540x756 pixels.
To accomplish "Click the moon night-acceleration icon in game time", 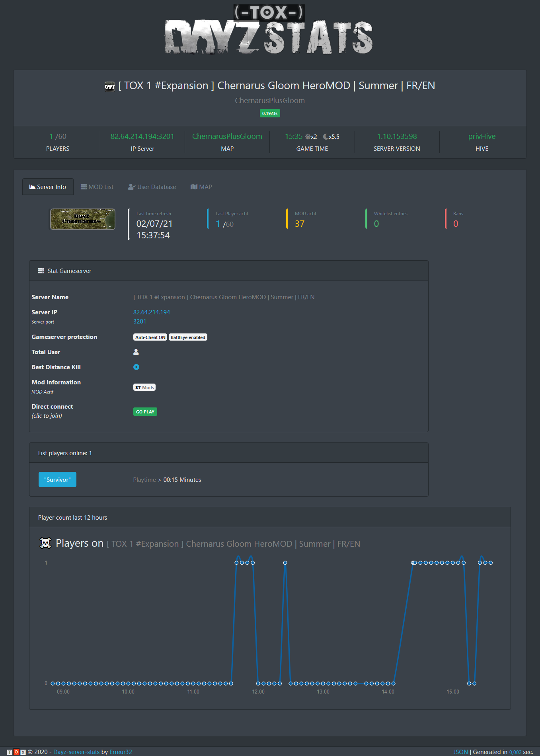I will (326, 136).
